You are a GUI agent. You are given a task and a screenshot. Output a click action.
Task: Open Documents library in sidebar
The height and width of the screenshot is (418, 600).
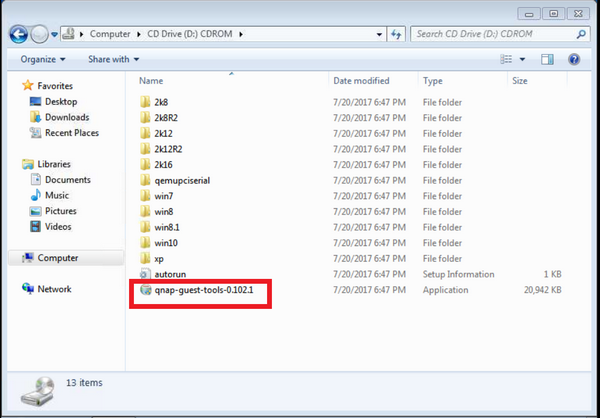[x=68, y=180]
